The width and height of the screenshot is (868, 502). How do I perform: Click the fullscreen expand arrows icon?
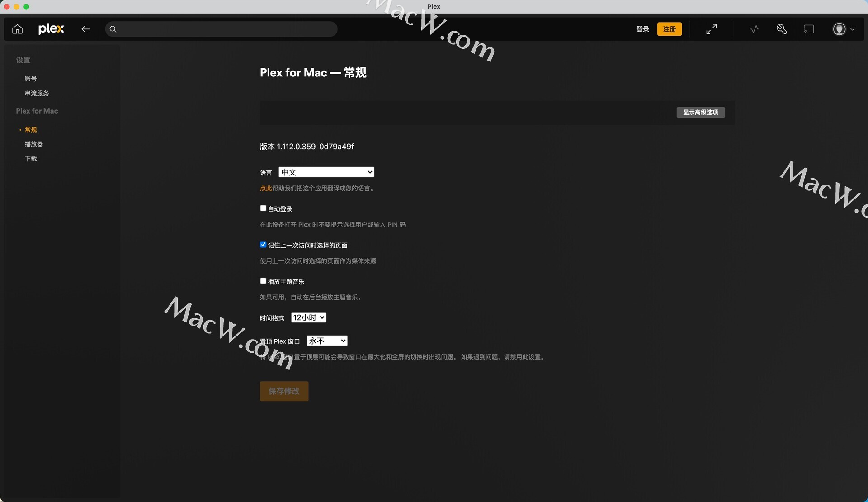click(x=711, y=29)
